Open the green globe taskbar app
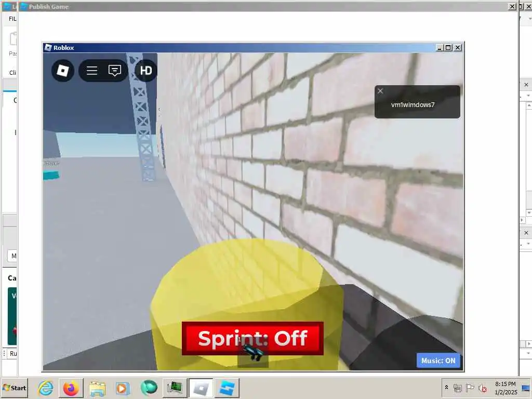This screenshot has height=399, width=532. [x=149, y=388]
